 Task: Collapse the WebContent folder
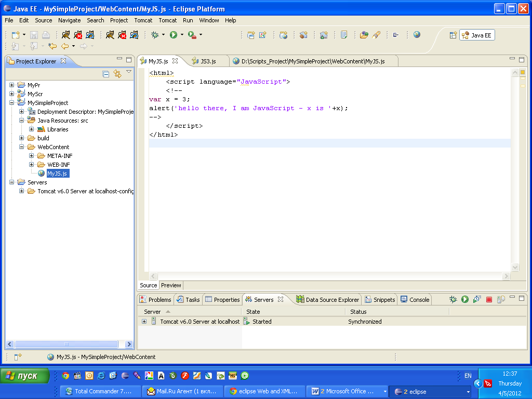tap(21, 147)
